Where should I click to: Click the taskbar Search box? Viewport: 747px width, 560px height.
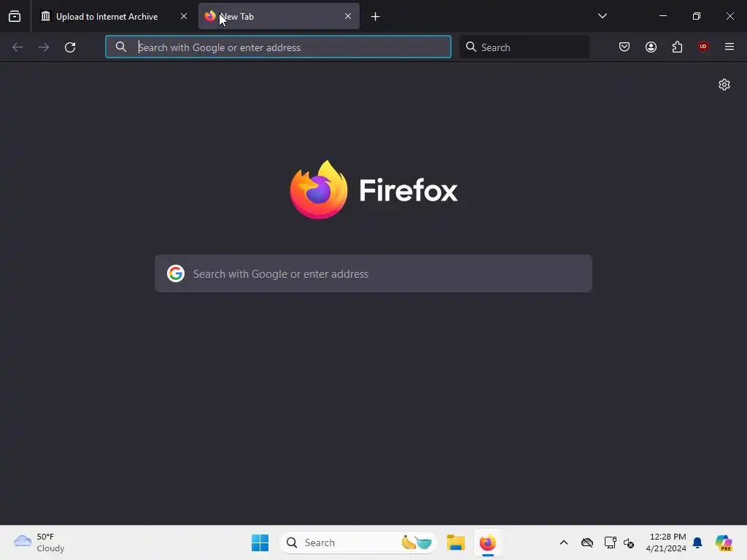(358, 542)
